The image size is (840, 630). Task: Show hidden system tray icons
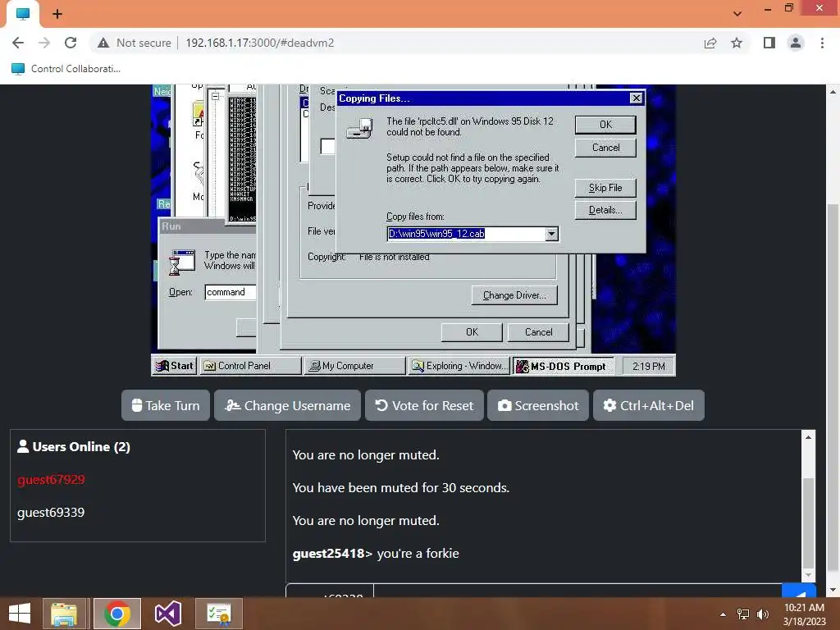pyautogui.click(x=724, y=614)
